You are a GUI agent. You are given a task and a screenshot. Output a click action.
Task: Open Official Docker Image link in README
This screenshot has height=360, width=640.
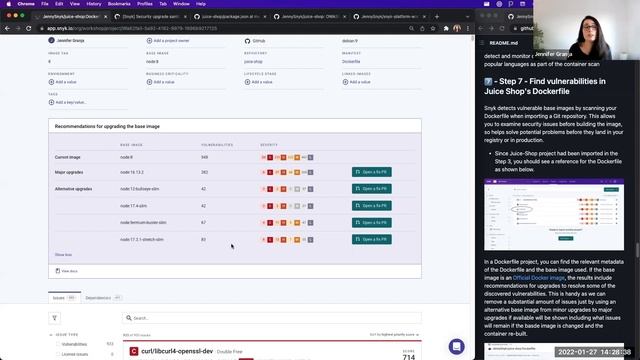(538, 278)
